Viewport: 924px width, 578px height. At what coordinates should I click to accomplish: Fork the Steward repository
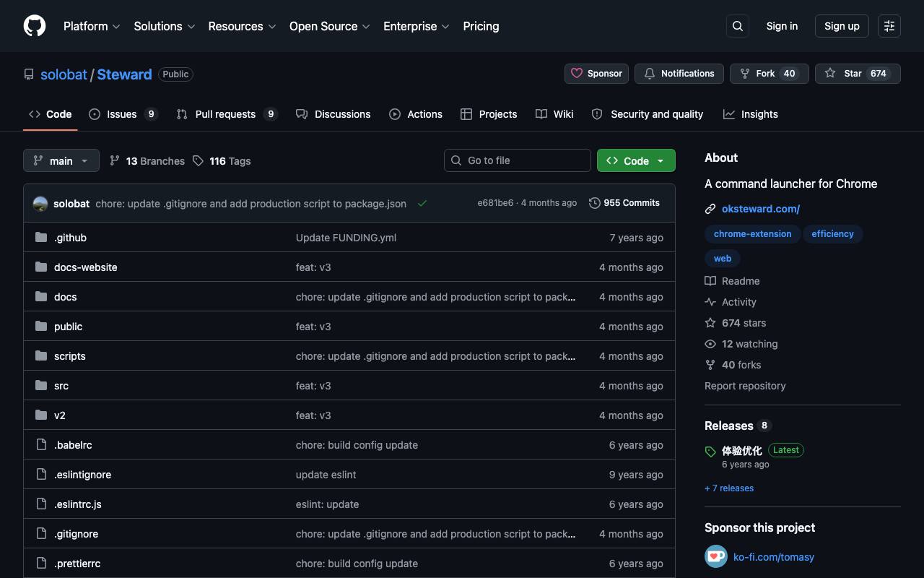coord(770,74)
